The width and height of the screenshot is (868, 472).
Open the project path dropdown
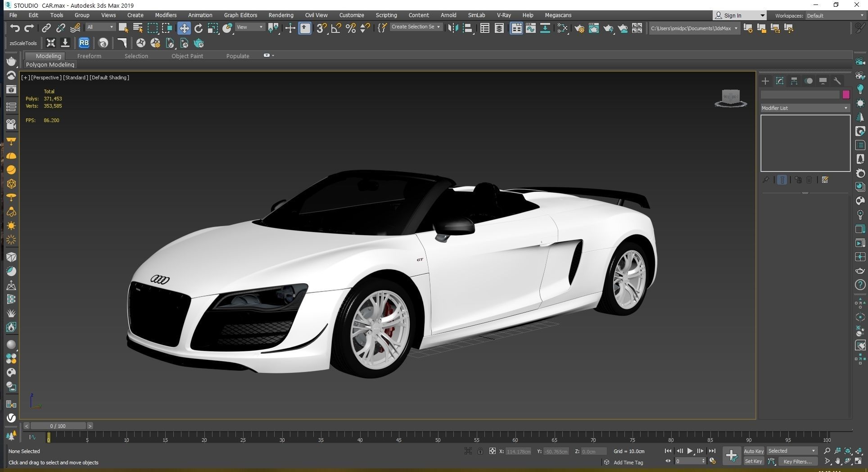pyautogui.click(x=694, y=28)
